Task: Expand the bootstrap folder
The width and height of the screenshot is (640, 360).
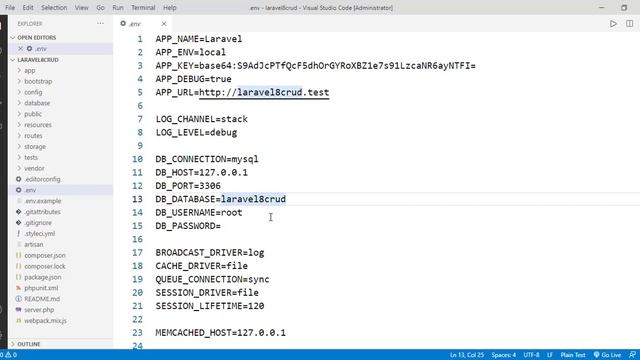Action: 34,81
